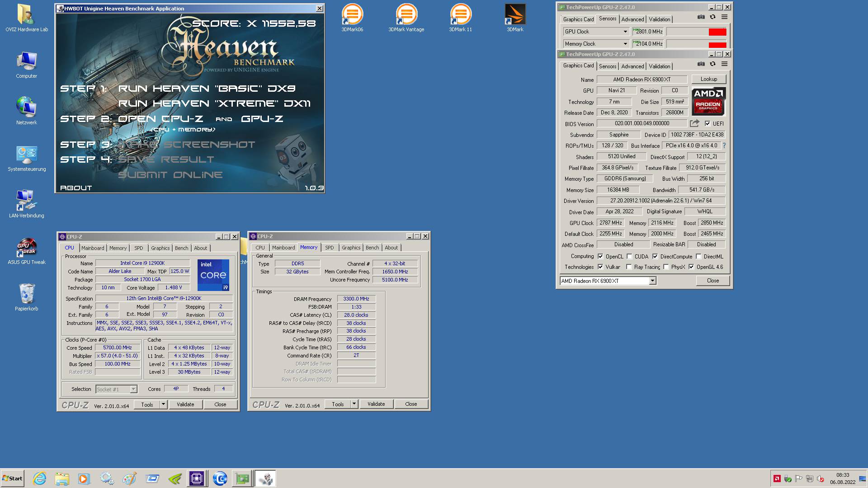868x488 pixels.
Task: Click Validate in the left CPU-Z window
Action: (185, 404)
